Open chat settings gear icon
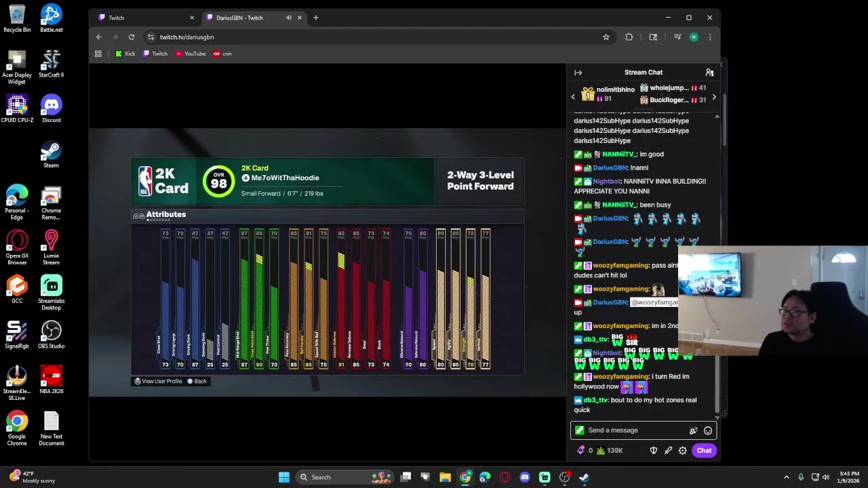The width and height of the screenshot is (868, 488). pos(683,450)
